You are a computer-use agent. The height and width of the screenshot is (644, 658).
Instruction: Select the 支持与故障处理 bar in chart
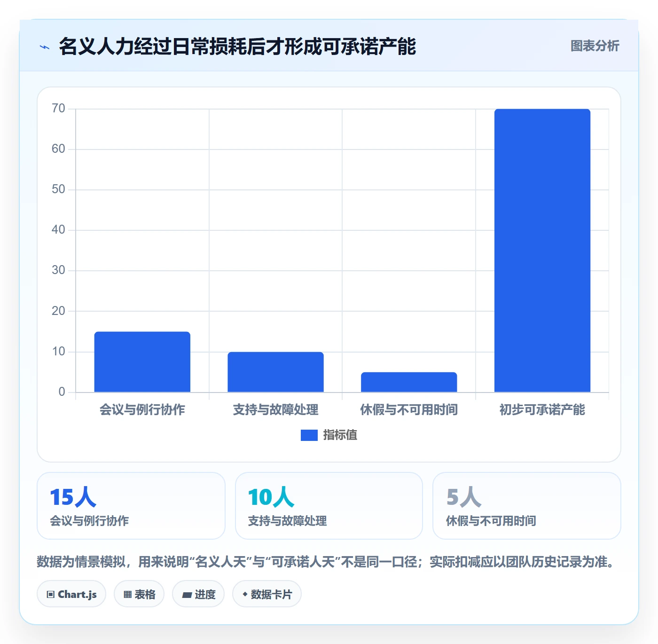275,372
